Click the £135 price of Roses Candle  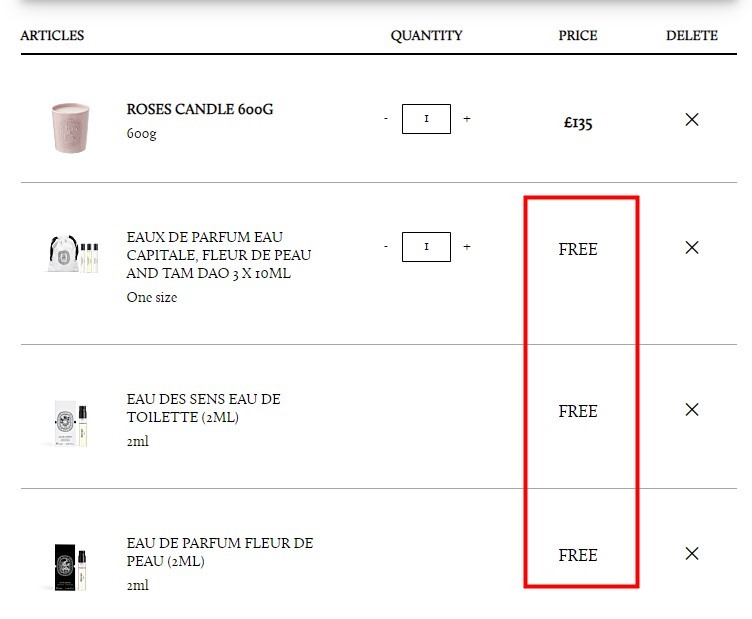tap(578, 123)
